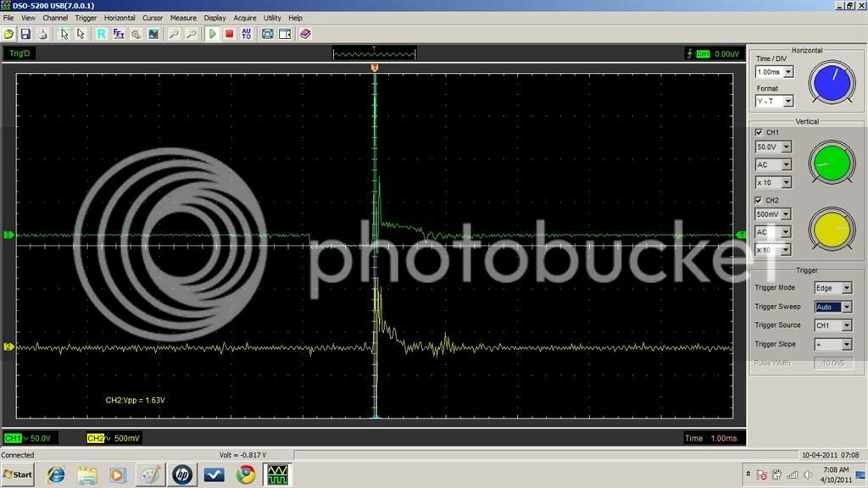The width and height of the screenshot is (868, 488).
Task: Select the crosshair cursor pointer tool
Action: tap(64, 34)
